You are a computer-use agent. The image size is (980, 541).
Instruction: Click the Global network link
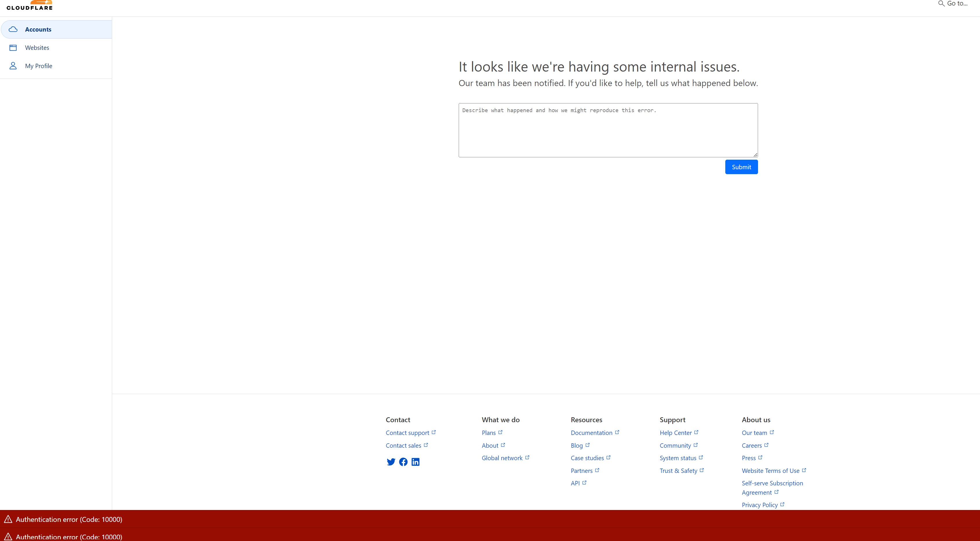click(x=502, y=458)
